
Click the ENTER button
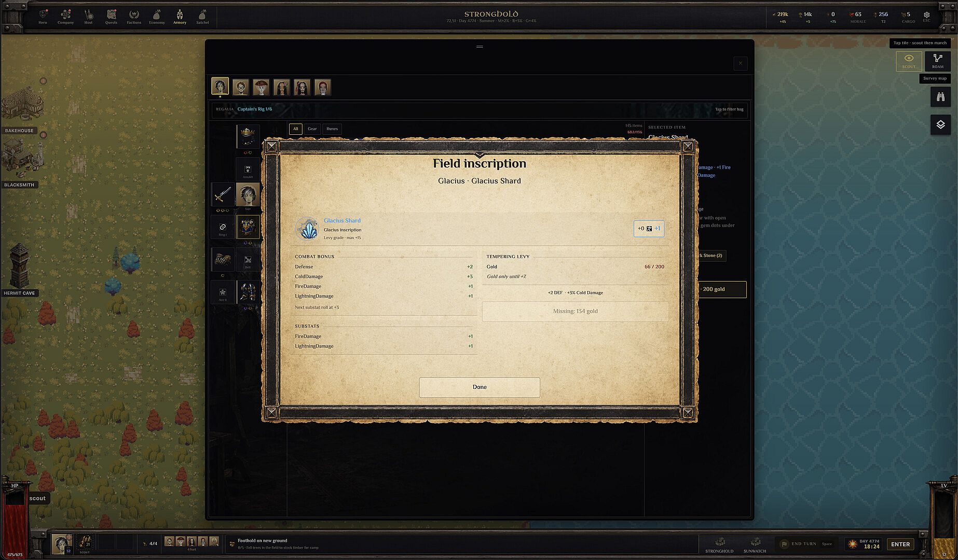pos(900,544)
